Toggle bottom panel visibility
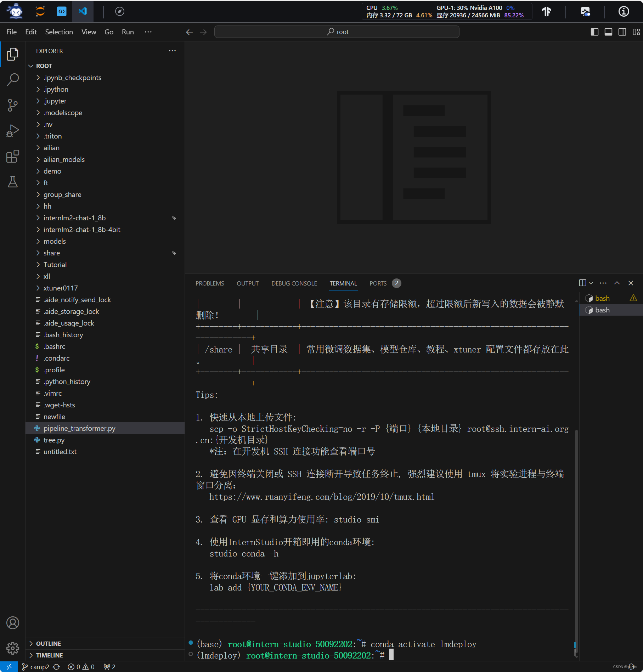The width and height of the screenshot is (643, 672). click(x=609, y=32)
